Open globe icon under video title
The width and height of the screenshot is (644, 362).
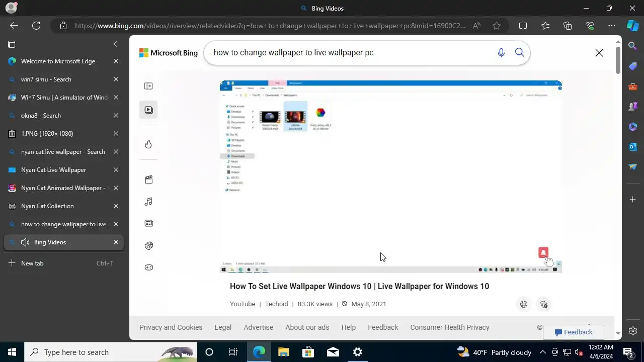point(524,304)
